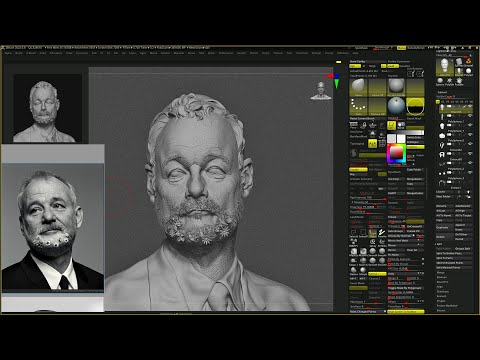The width and height of the screenshot is (480, 360).
Task: Hide the subtool with two-dots thumbnail
Action: pyautogui.click(x=470, y=173)
